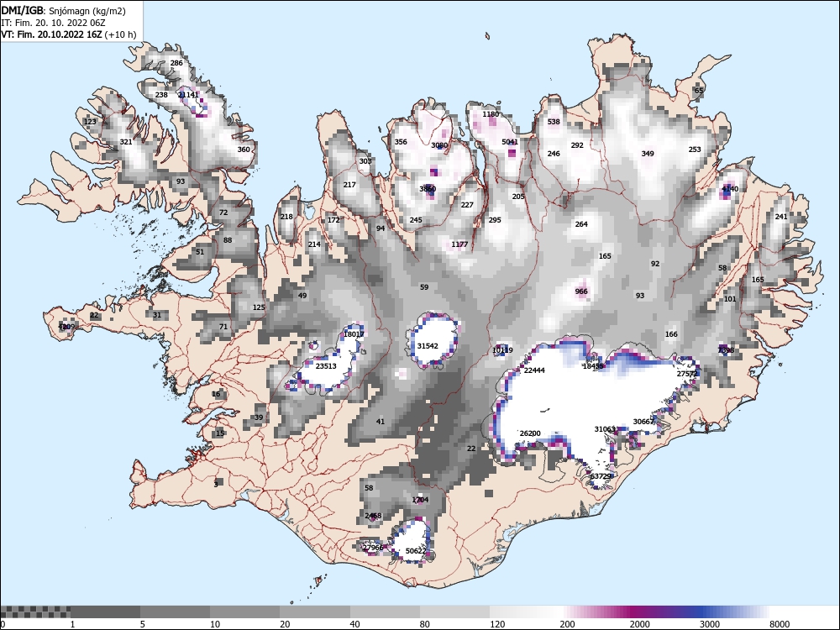Click the snow value 3 near Reykjanes
This screenshot has width=840, height=630.
point(216,485)
